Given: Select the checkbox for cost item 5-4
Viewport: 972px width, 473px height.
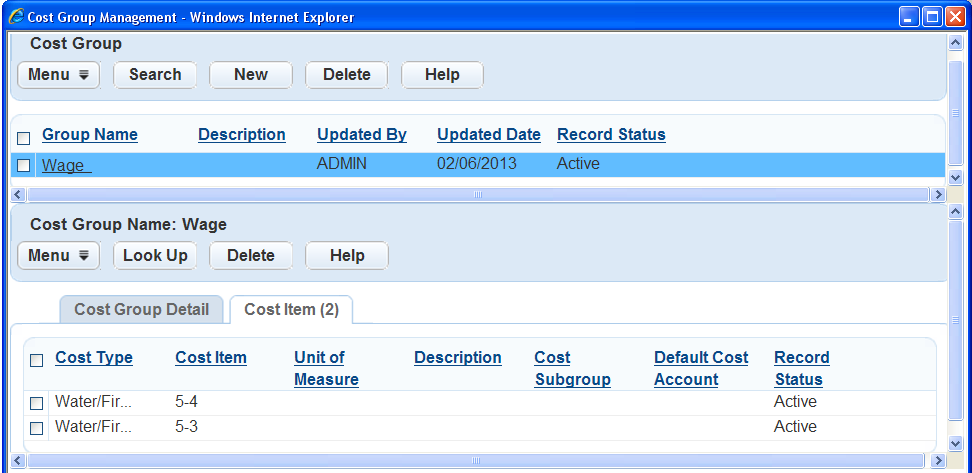Looking at the screenshot, I should coord(36,403).
